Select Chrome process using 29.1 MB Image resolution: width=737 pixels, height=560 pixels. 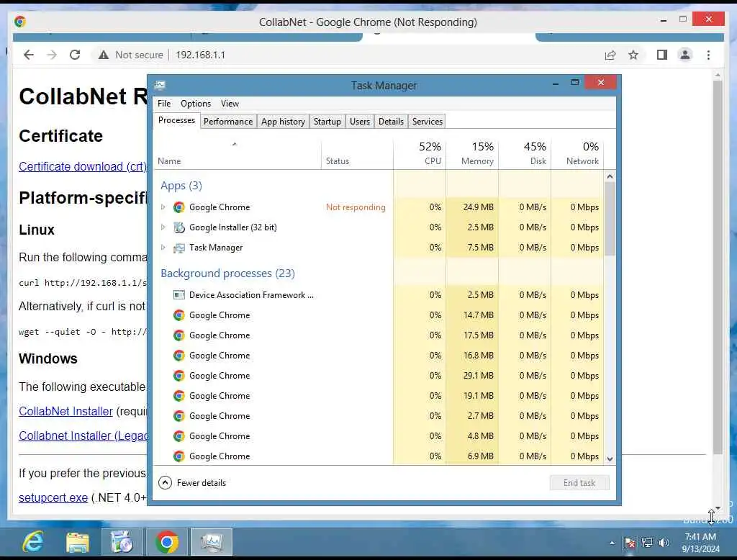(x=379, y=376)
